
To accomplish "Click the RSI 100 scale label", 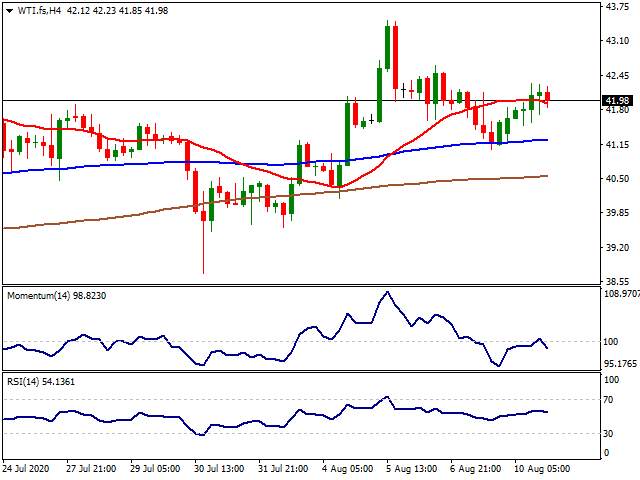I will coord(611,380).
